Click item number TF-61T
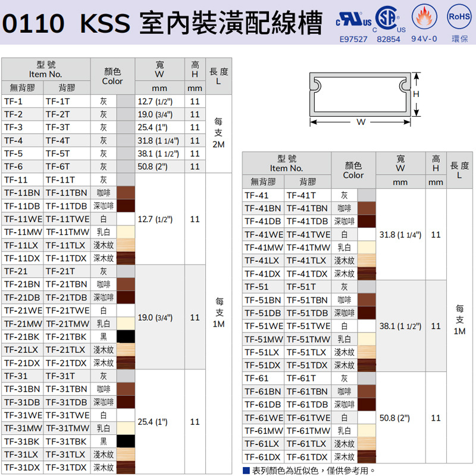Image resolution: width=476 pixels, height=476 pixels. 301,378
